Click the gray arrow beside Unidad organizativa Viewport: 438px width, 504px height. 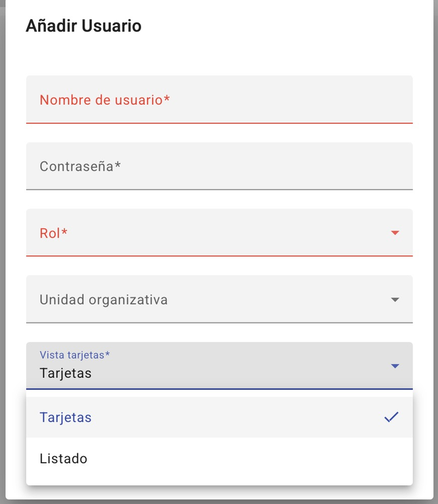tap(395, 300)
